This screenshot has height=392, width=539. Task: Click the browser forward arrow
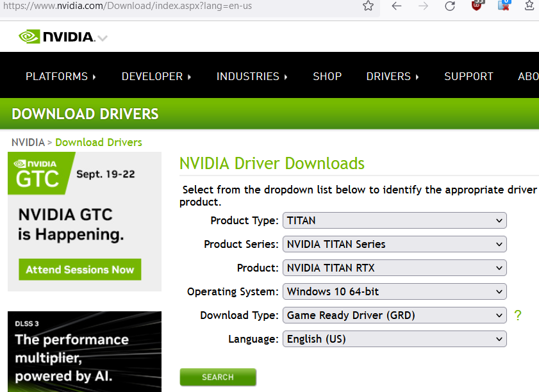(x=424, y=6)
